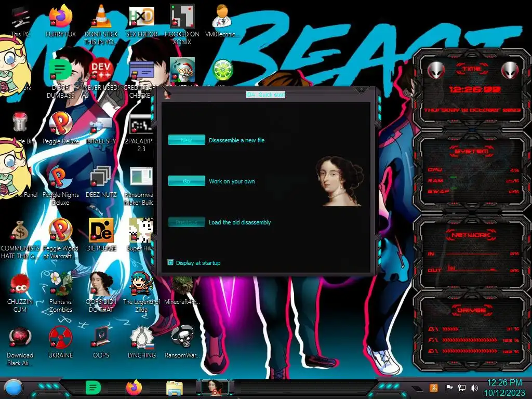Toggle the Display at startup checkbox

pyautogui.click(x=170, y=262)
